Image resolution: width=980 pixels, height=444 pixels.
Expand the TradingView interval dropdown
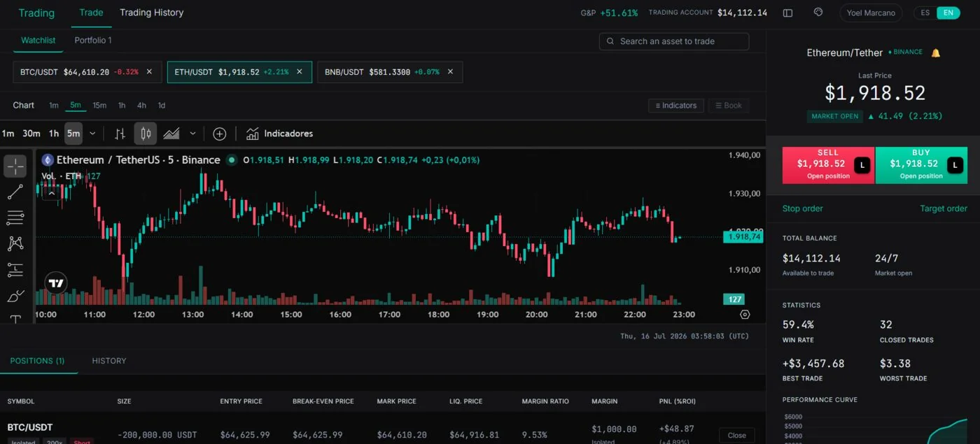click(92, 134)
